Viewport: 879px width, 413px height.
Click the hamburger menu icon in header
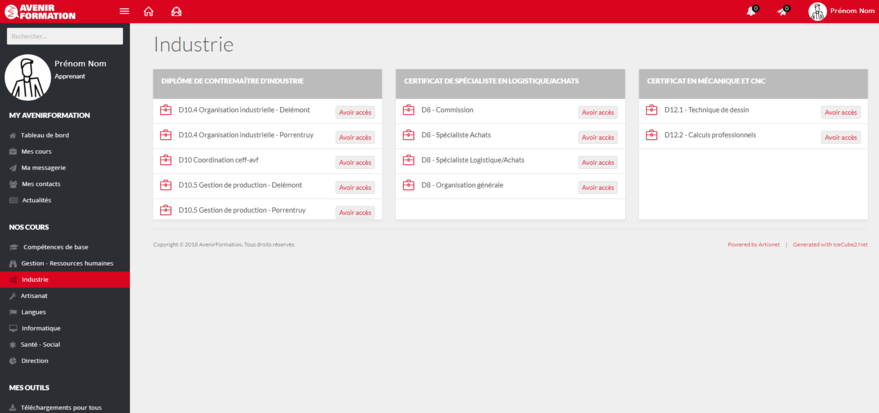click(124, 11)
